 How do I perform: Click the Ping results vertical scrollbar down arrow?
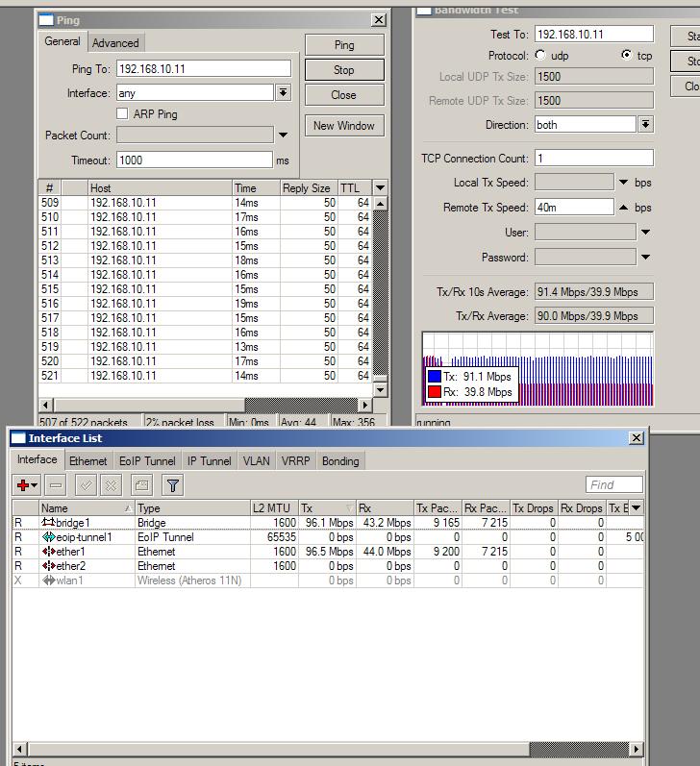(380, 389)
